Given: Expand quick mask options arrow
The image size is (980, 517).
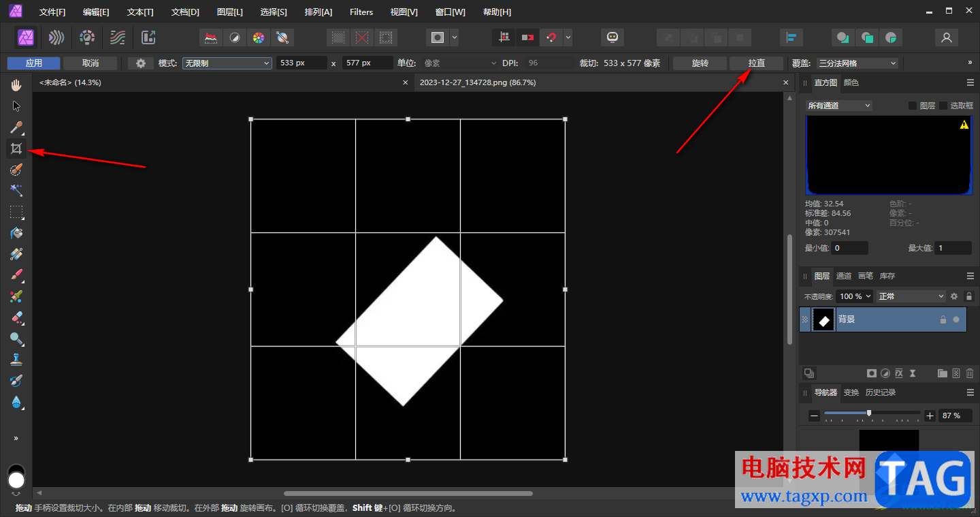Looking at the screenshot, I should (455, 37).
